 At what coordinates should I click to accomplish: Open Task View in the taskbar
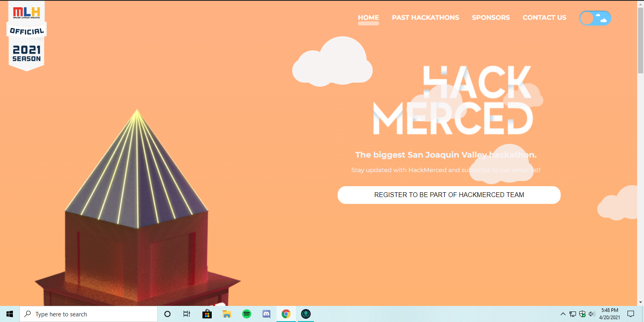pos(187,314)
